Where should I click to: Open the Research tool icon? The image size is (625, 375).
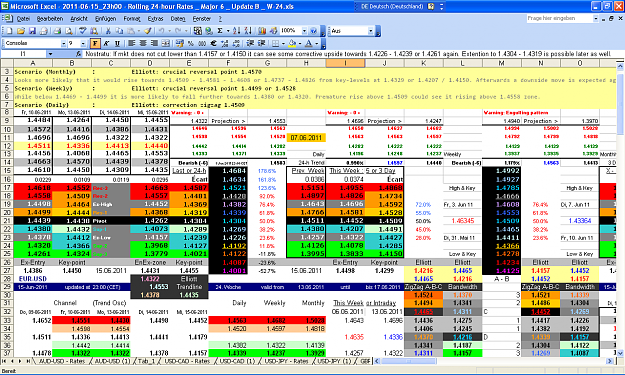click(94, 31)
